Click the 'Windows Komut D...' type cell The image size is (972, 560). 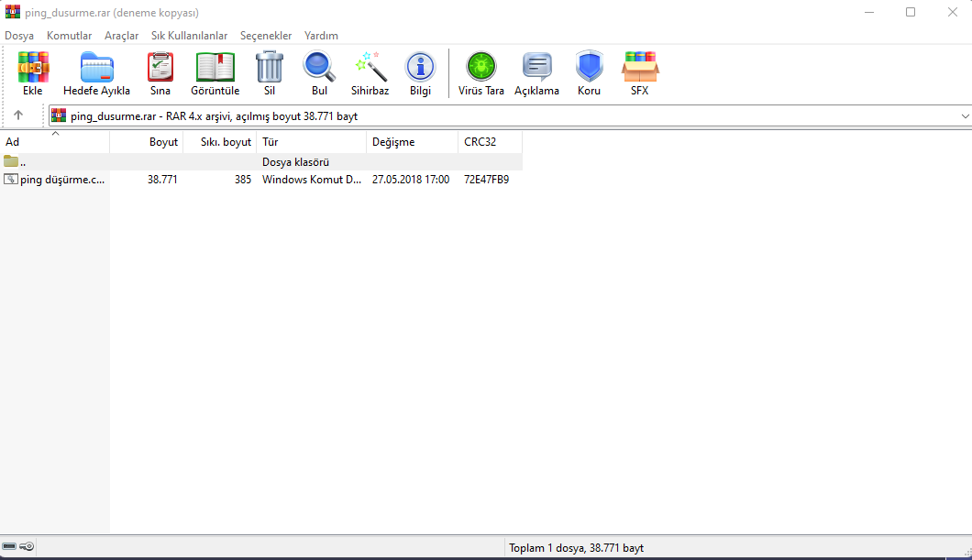pos(312,179)
